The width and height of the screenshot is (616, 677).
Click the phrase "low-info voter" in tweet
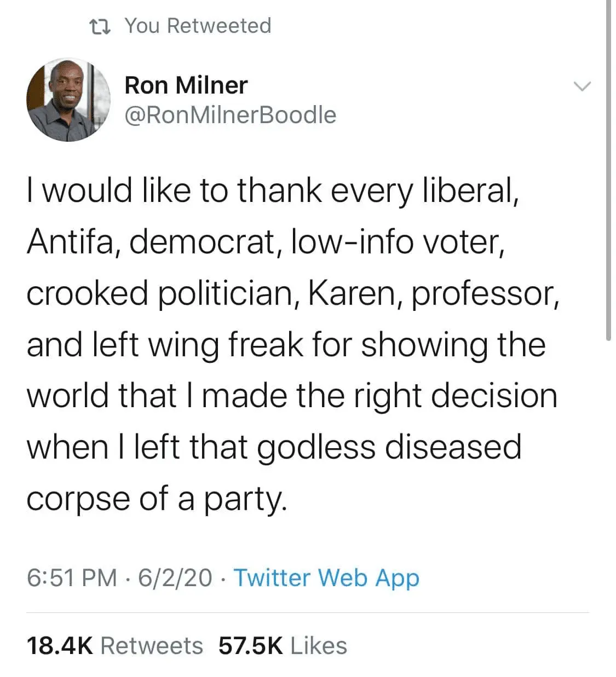[397, 241]
